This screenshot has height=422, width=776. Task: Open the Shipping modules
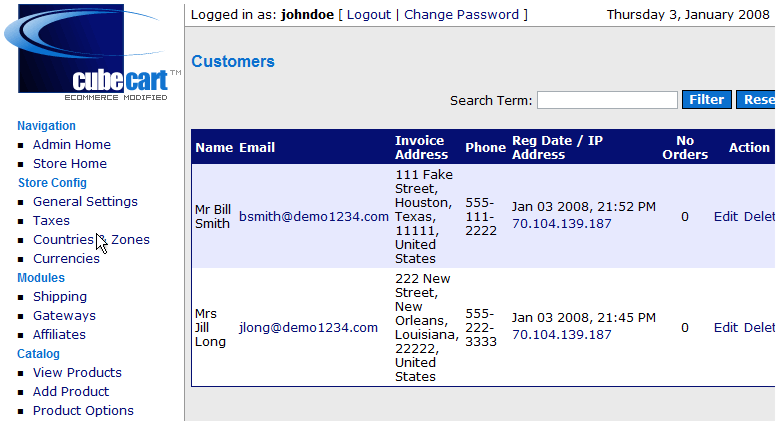click(60, 297)
